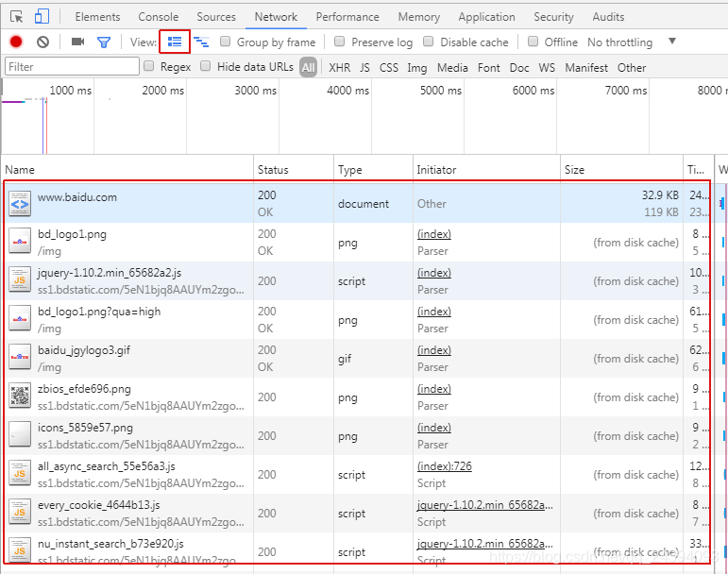Click the every_cookie JS file icon
This screenshot has height=574, width=728.
point(20,513)
